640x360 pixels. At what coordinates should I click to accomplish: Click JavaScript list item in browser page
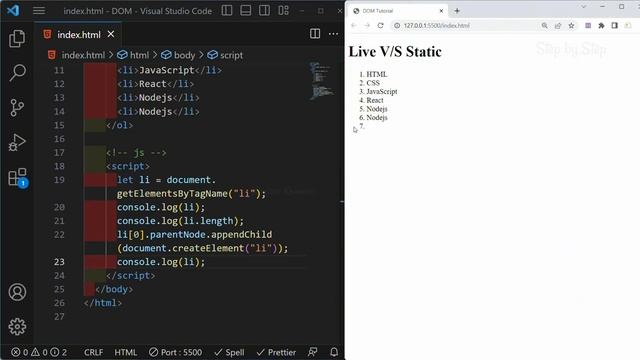click(x=382, y=91)
